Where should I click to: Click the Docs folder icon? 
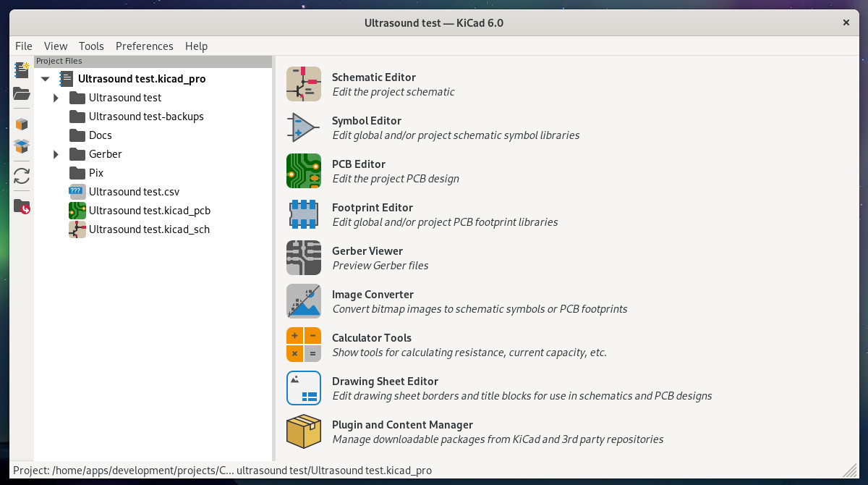[x=77, y=135]
